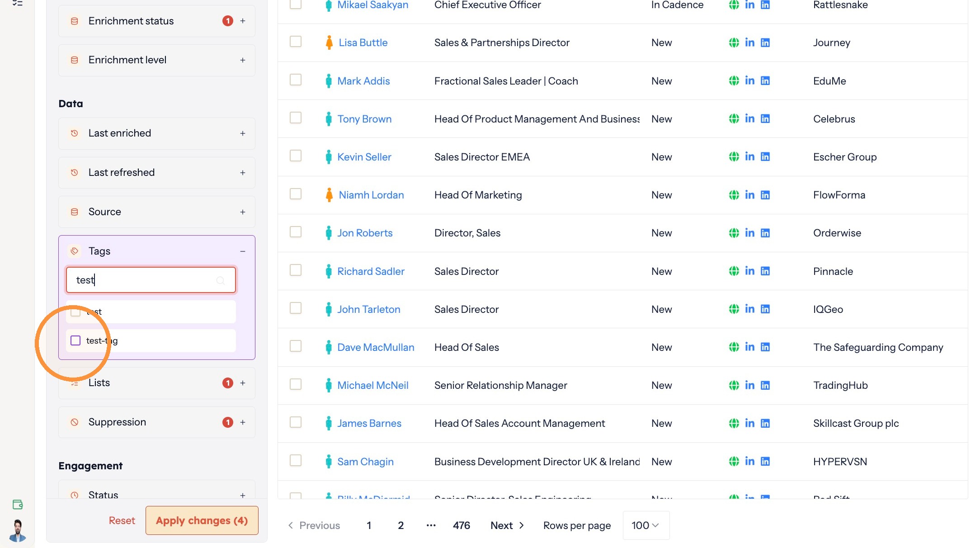Image resolution: width=980 pixels, height=548 pixels.
Task: Go to page 476
Action: 462,525
